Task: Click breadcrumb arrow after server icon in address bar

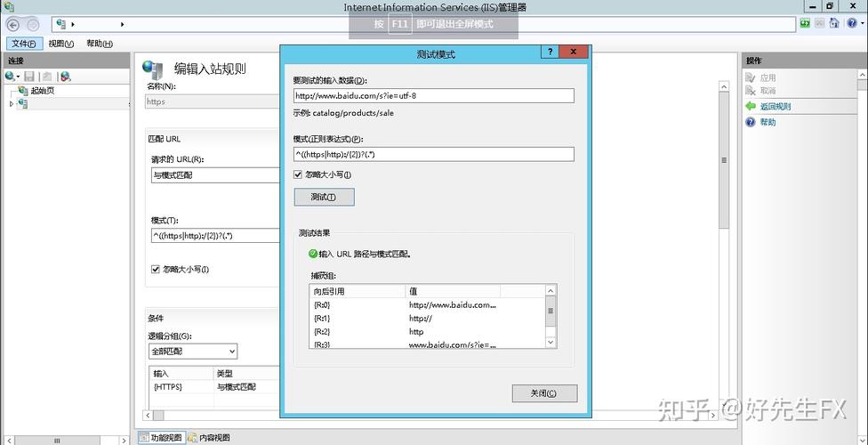Action: tap(73, 24)
